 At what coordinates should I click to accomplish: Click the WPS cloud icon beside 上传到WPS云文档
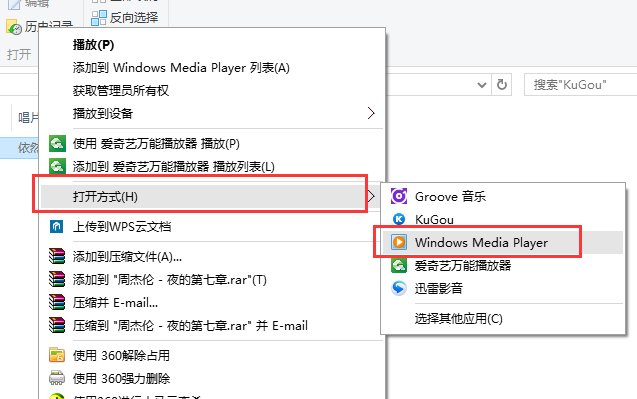(x=56, y=226)
